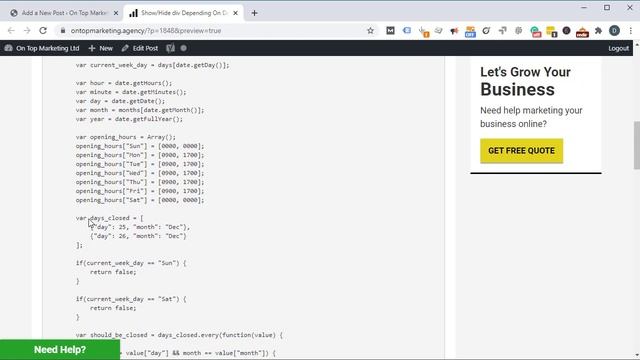Image resolution: width=640 pixels, height=360 pixels.
Task: Click the code line var opening_hours = Array();
Action: (x=126, y=137)
